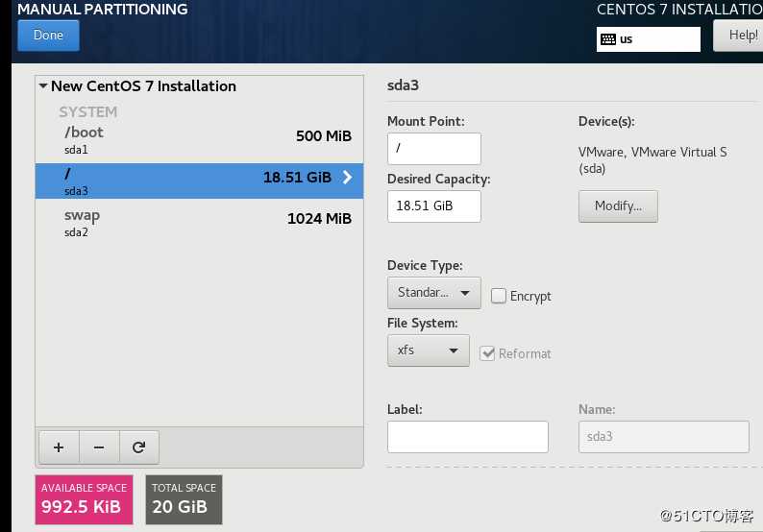Click the Done button
This screenshot has height=532, width=763.
[48, 36]
